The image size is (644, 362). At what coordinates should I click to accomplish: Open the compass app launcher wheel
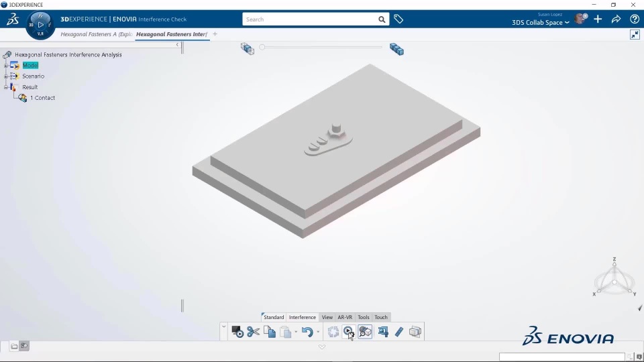tap(40, 25)
